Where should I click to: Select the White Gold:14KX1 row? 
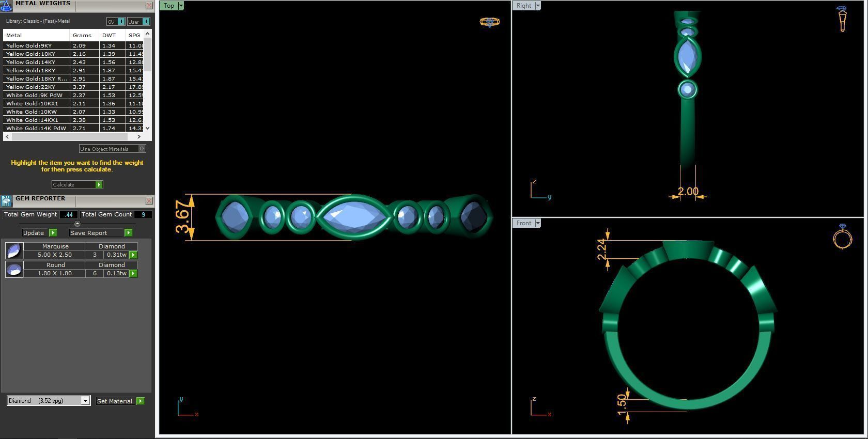[x=74, y=120]
